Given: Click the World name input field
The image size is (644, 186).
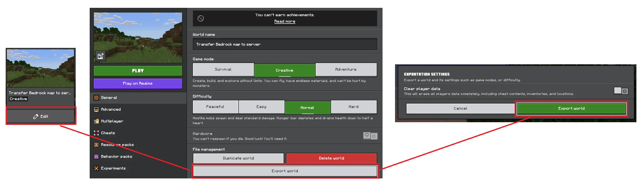Looking at the screenshot, I should point(285,44).
